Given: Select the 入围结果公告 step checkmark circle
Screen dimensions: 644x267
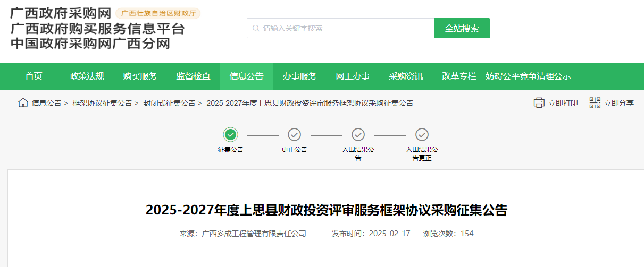Looking at the screenshot, I should click(x=358, y=135).
